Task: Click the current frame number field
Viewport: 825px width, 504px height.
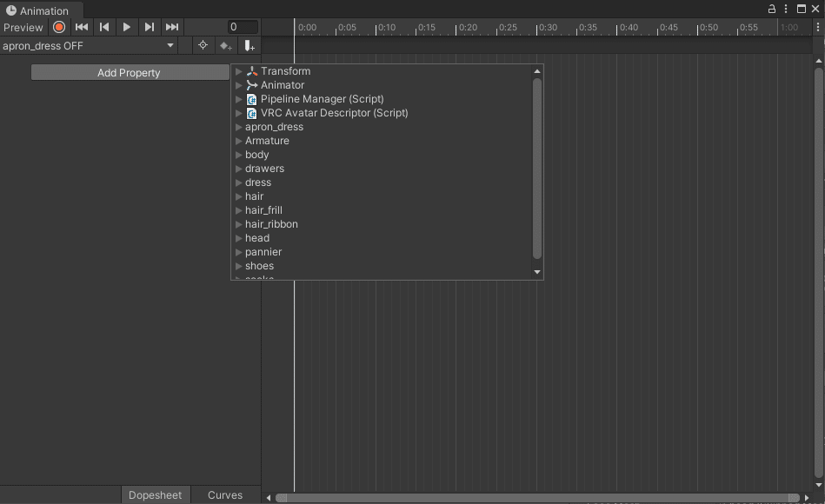Action: 243,27
